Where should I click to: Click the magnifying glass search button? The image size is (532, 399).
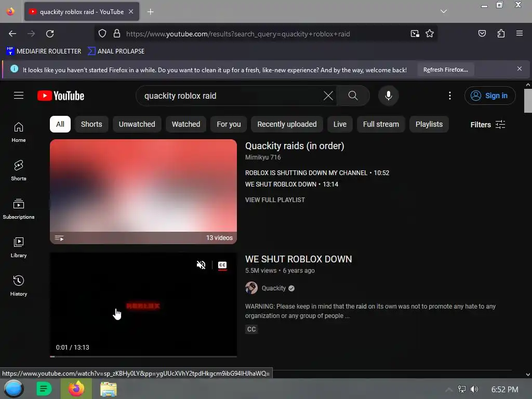(x=353, y=96)
